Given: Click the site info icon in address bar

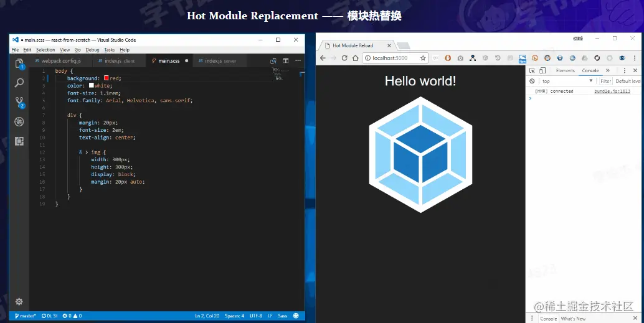Looking at the screenshot, I should point(368,58).
